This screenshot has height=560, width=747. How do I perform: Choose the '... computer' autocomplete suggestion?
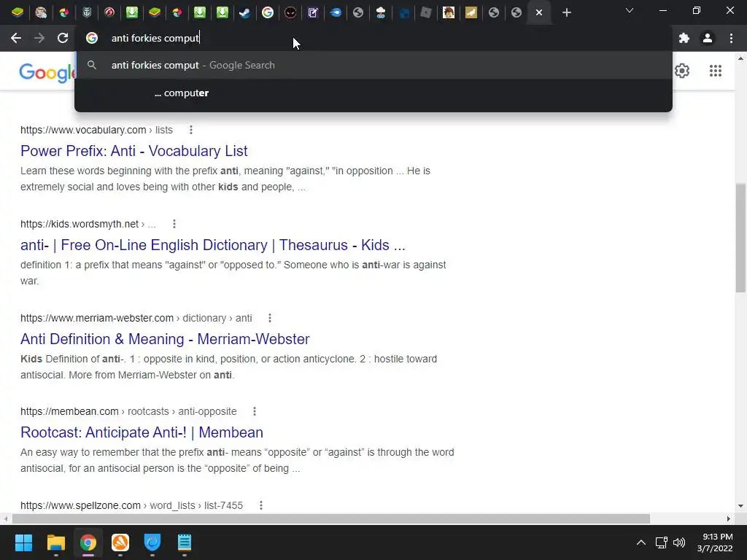[x=373, y=93]
